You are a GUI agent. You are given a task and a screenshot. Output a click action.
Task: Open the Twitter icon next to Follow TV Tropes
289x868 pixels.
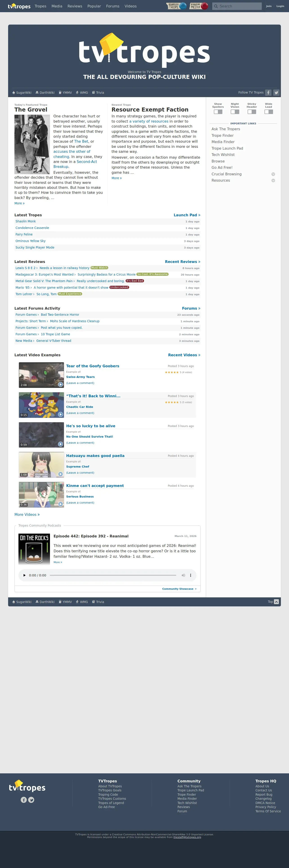[x=276, y=92]
